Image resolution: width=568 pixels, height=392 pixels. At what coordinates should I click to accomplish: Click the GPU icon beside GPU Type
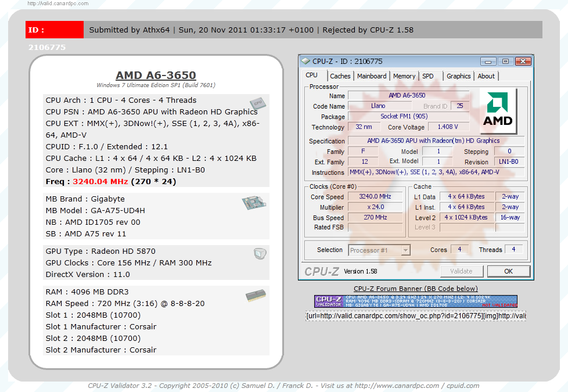pos(260,253)
